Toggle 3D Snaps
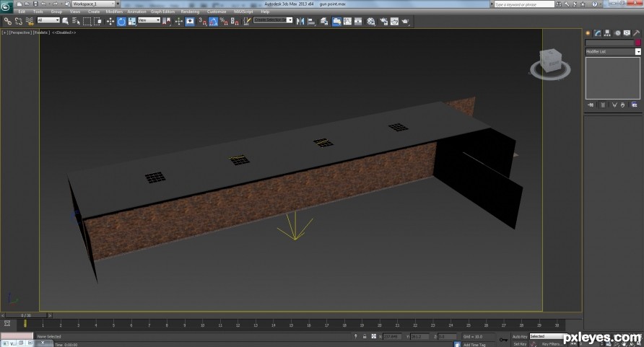 click(203, 22)
